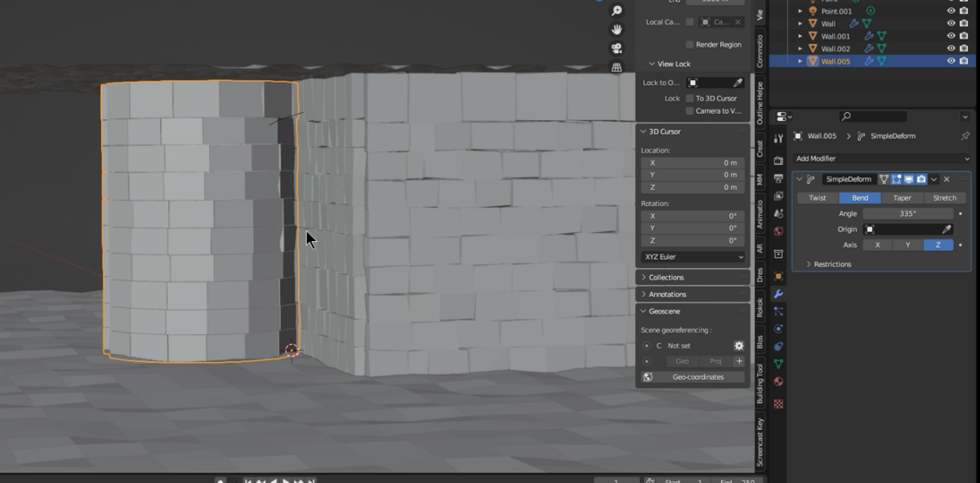Disable Point.001 in renders via camera icon
980x483 pixels.
964,11
